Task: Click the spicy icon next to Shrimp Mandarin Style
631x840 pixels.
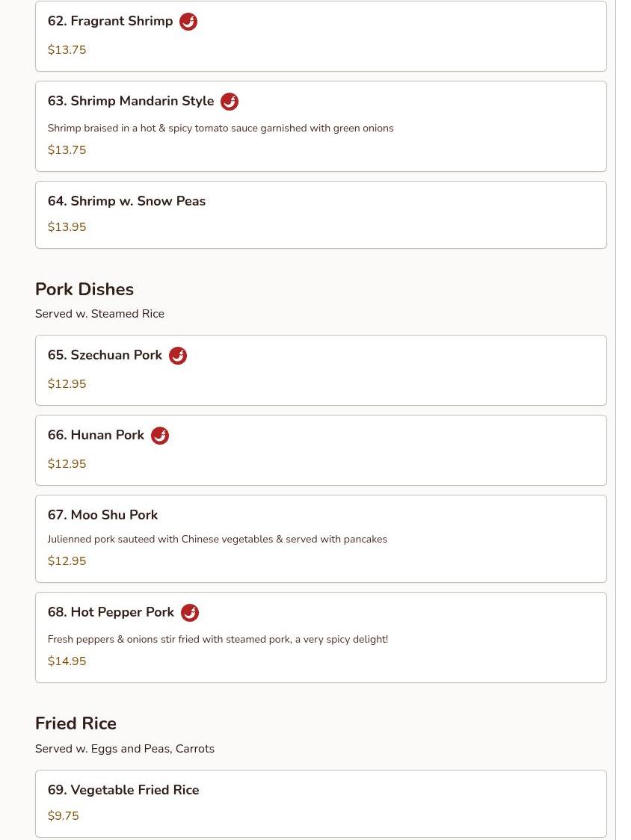Action: coord(230,102)
